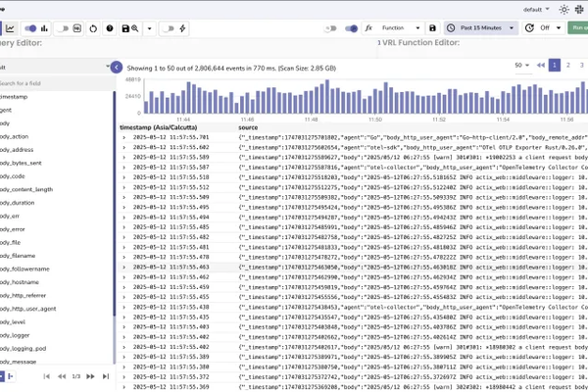Select the body_action field

tap(15, 136)
